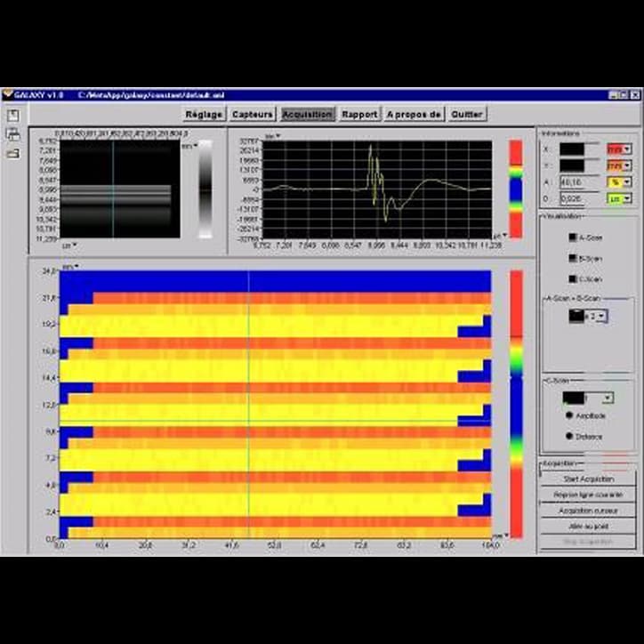Select the Acquisition tab
This screenshot has width=644, height=644.
pyautogui.click(x=308, y=114)
